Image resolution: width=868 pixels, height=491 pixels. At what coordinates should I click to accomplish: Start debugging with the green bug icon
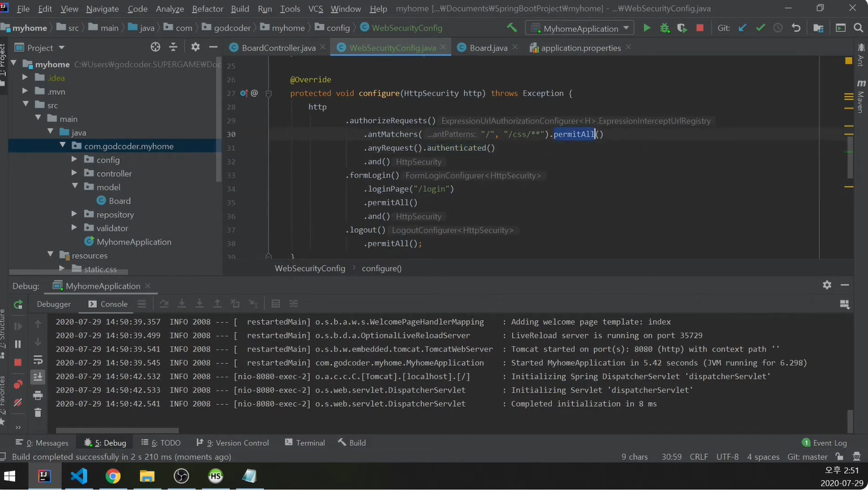coord(664,28)
